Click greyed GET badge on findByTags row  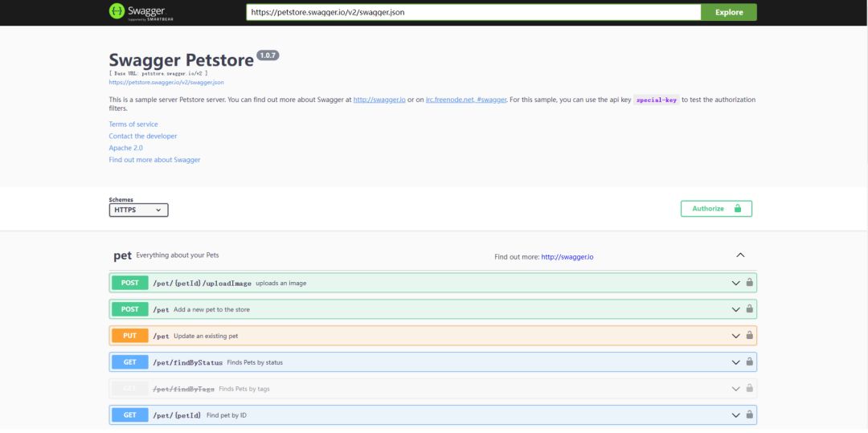(x=129, y=389)
